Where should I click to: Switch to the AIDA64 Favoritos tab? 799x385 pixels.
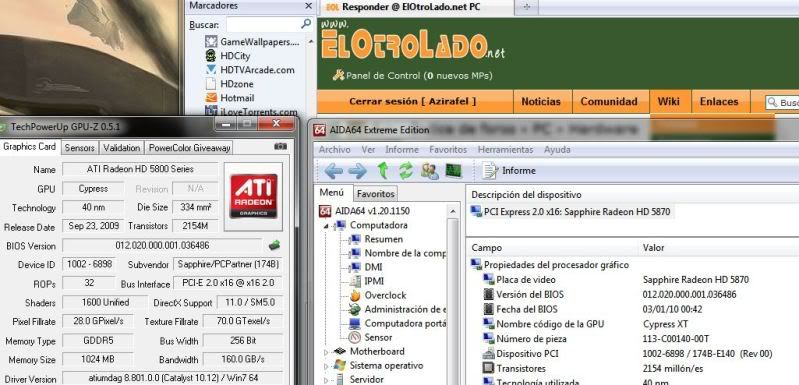[375, 194]
